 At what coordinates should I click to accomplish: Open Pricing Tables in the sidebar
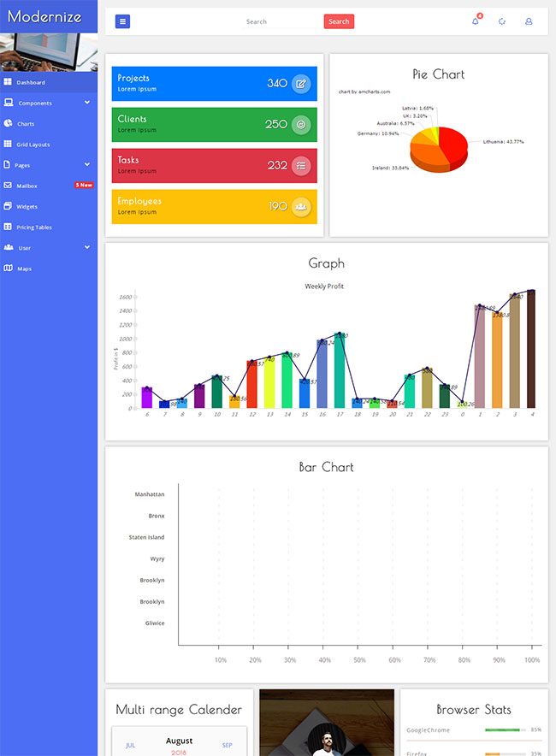click(34, 227)
